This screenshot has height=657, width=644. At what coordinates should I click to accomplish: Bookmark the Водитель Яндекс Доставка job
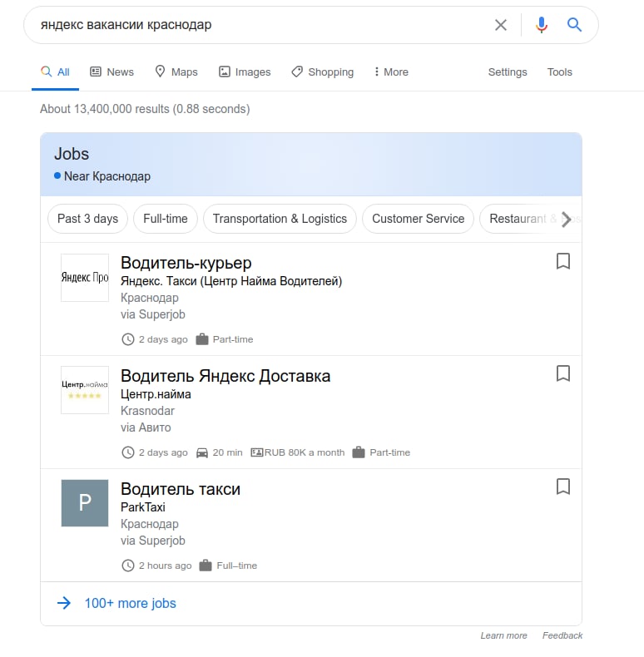click(x=563, y=373)
